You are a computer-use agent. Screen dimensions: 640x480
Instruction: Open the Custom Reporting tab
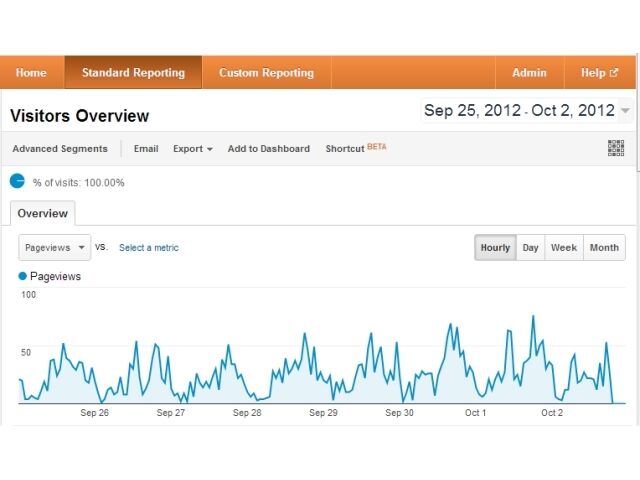[266, 73]
